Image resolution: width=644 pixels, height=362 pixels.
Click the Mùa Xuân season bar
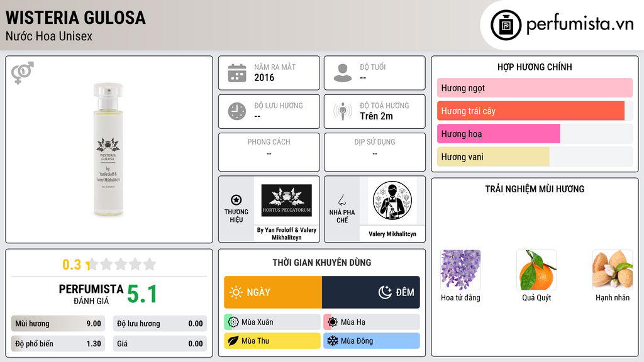click(x=272, y=322)
